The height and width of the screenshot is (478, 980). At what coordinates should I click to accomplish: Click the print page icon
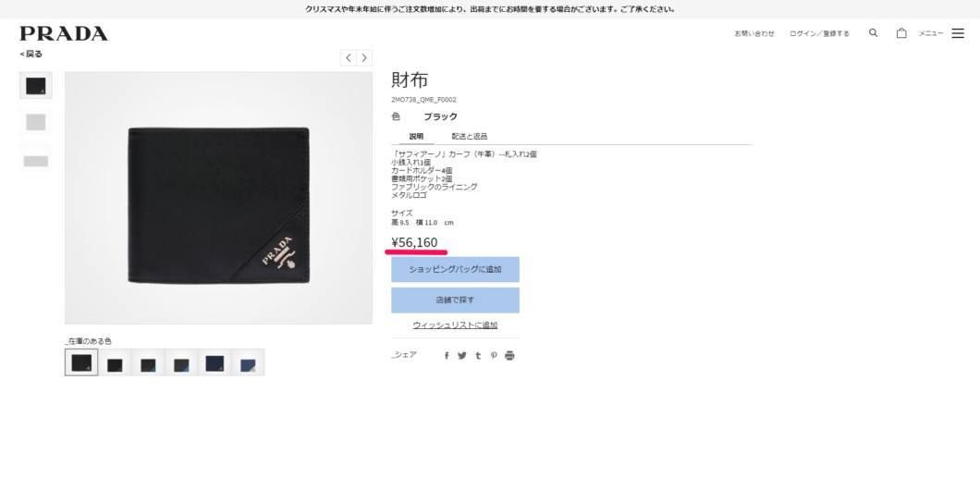pos(509,356)
